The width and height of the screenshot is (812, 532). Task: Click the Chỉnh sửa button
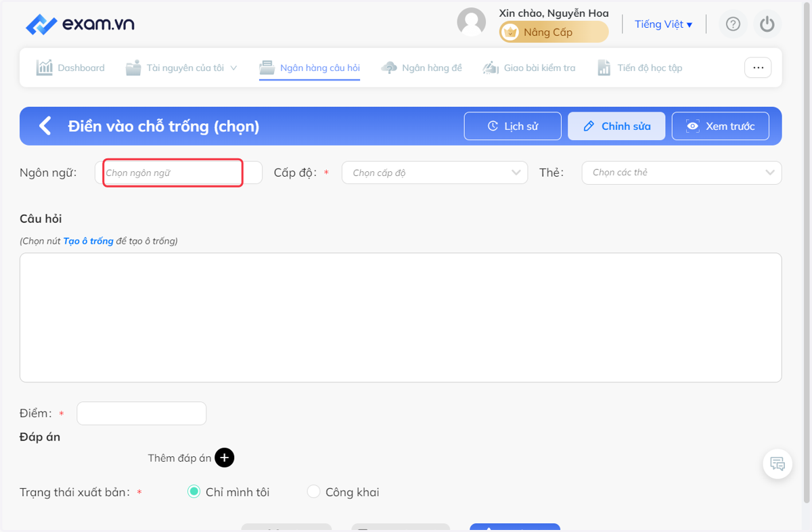(x=616, y=126)
